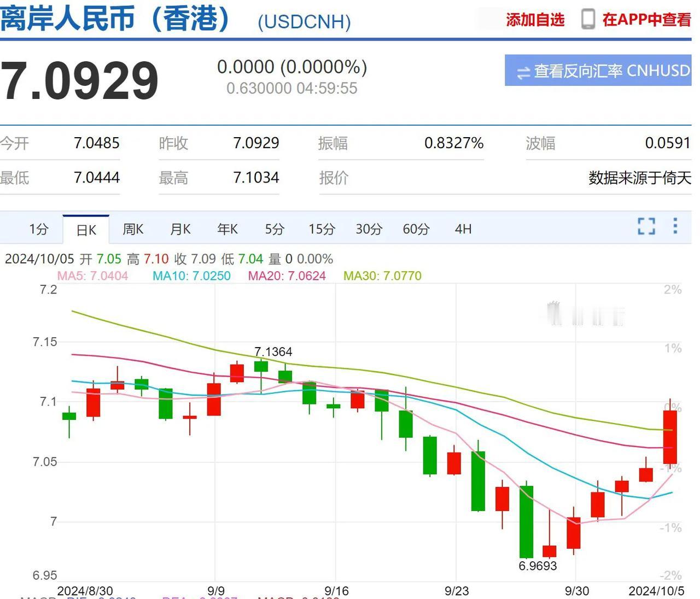Viewport: 700px width, 599px height.
Task: Click the 最低 value 7.0444
Action: click(x=97, y=178)
